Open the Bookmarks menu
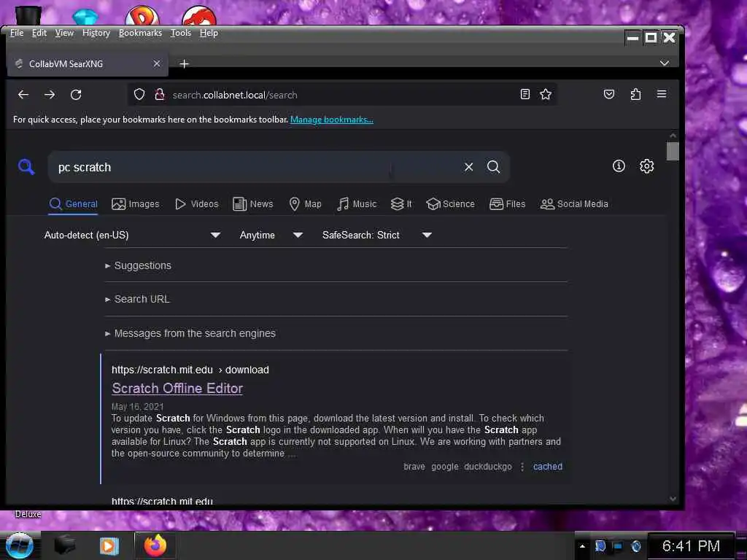The width and height of the screenshot is (747, 560). click(x=140, y=33)
